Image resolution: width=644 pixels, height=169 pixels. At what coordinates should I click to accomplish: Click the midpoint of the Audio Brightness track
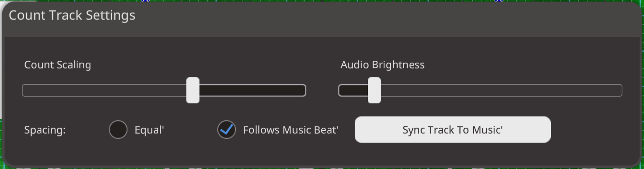coord(480,90)
